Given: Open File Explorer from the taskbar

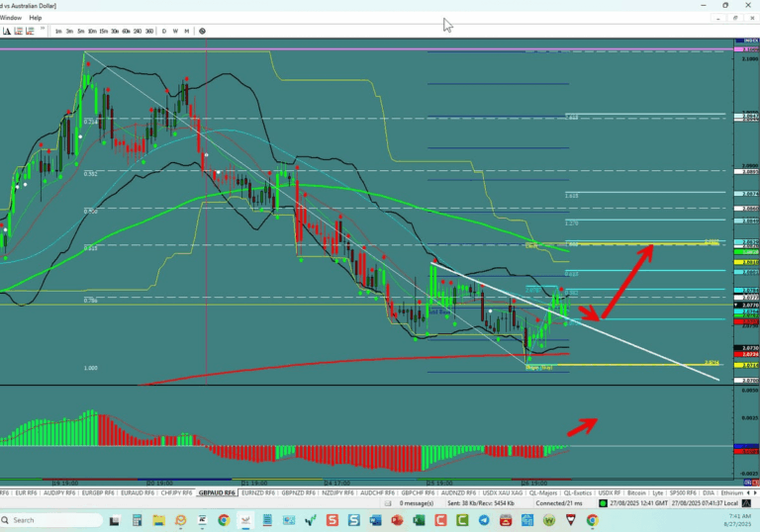Looking at the screenshot, I should click(158, 520).
